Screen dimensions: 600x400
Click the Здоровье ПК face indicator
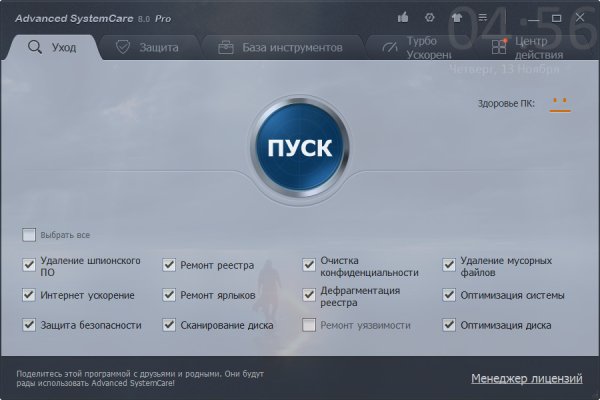point(560,104)
